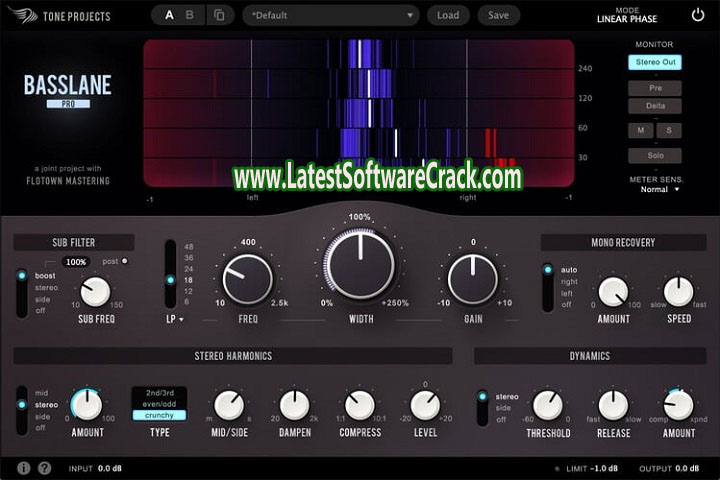Switch to the A state

(x=168, y=15)
